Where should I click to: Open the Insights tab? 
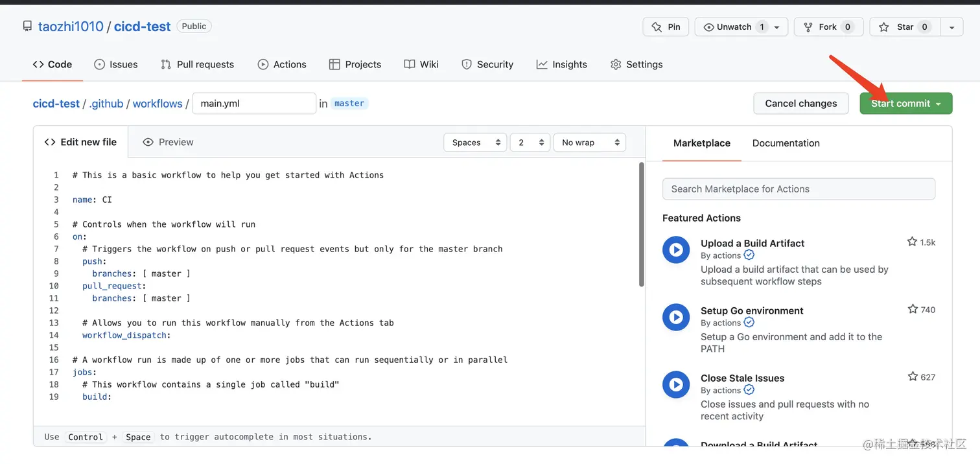click(562, 64)
